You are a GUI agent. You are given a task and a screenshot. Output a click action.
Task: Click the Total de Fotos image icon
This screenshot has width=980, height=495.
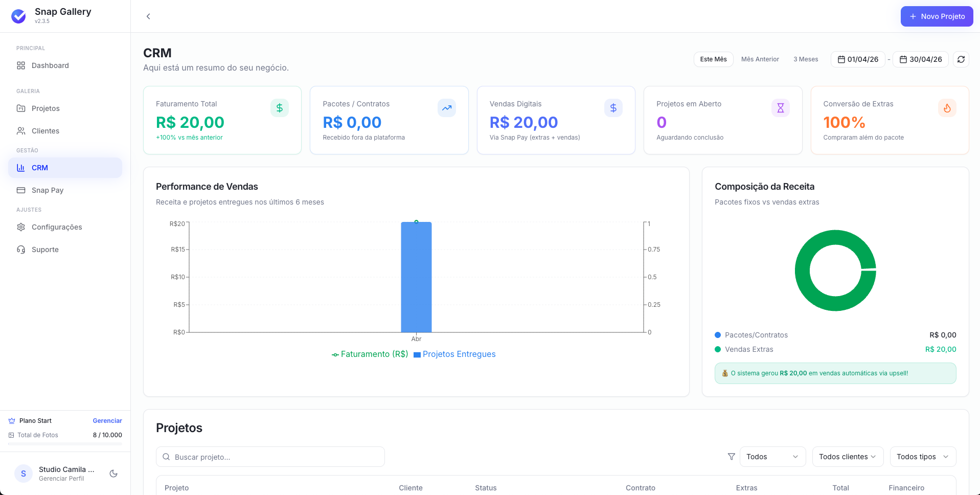tap(11, 435)
